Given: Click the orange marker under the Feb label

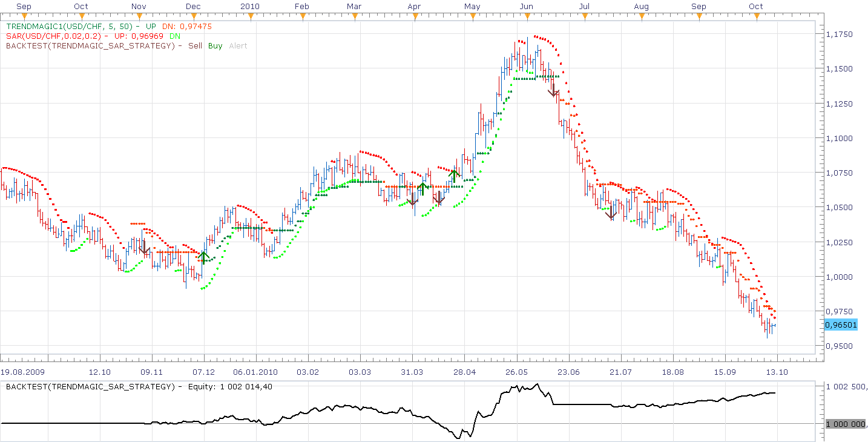Looking at the screenshot, I should point(301,16).
